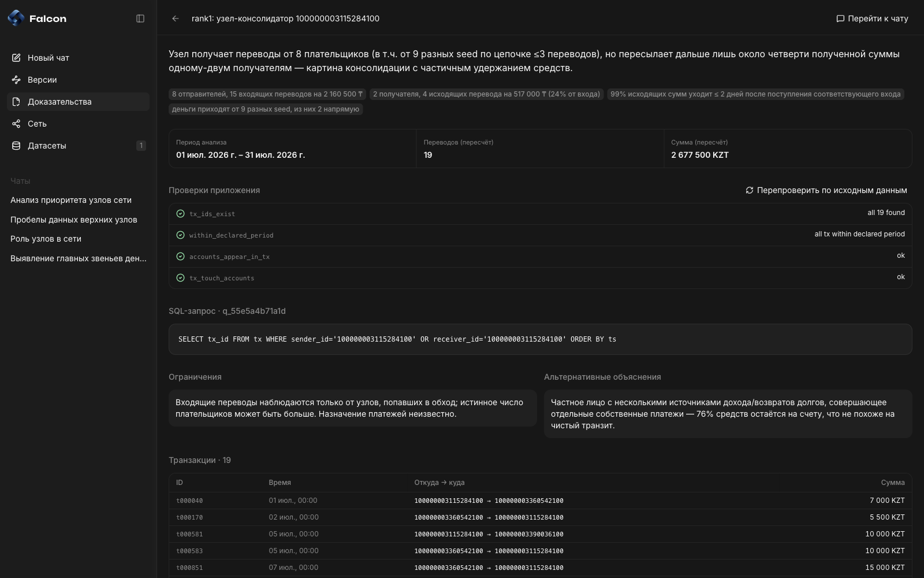Go back using the arrow icon
924x578 pixels.
(x=176, y=18)
